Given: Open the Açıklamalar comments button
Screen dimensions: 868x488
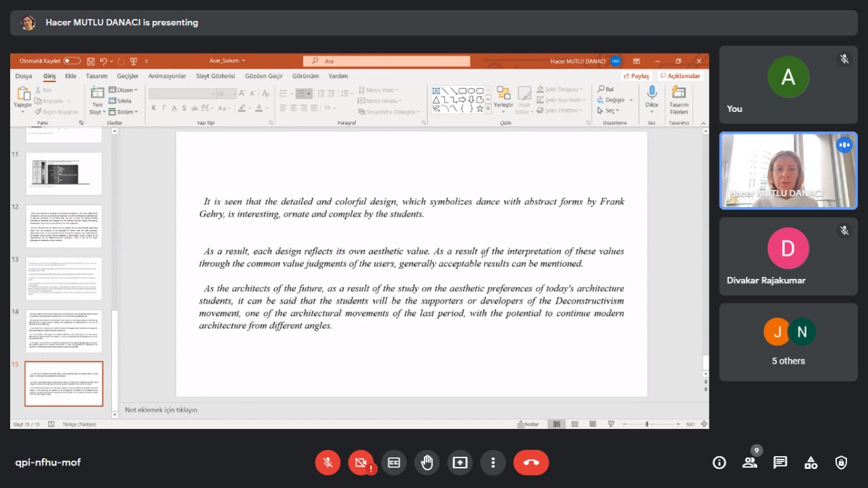Looking at the screenshot, I should 679,76.
